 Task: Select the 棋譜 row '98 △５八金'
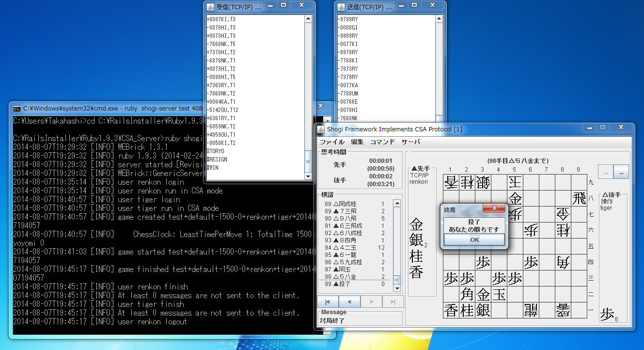click(356, 276)
